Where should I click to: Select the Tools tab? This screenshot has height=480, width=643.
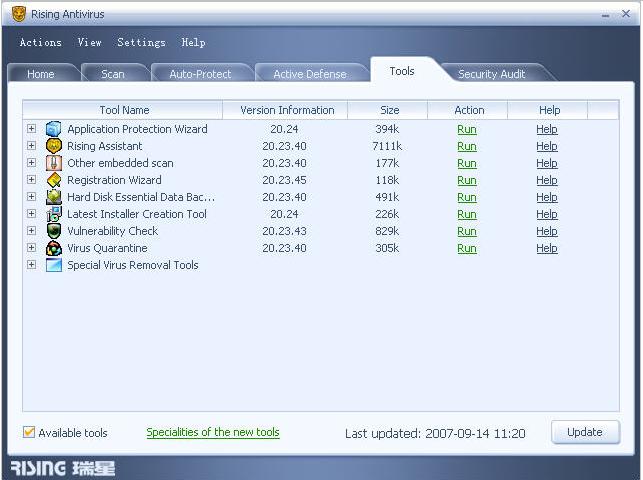coord(402,71)
